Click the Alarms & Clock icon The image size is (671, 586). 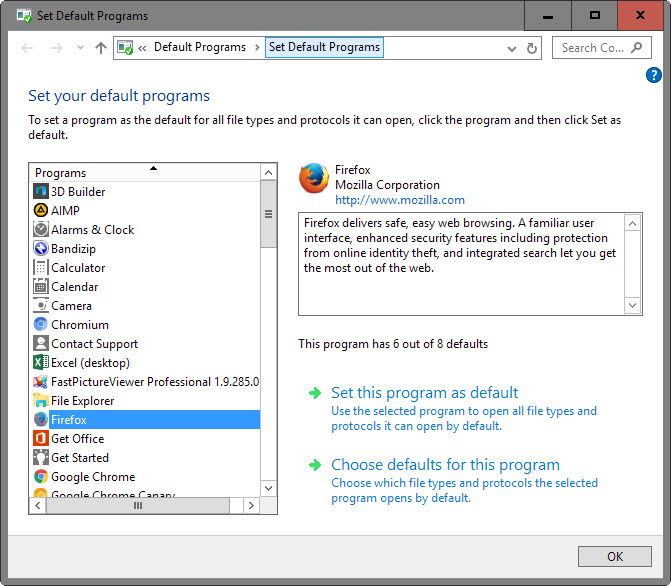(41, 229)
